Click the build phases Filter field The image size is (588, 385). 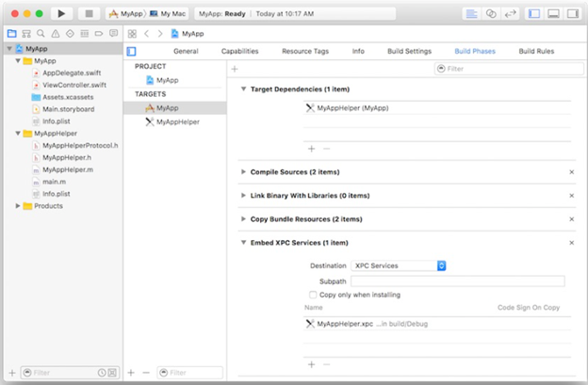click(509, 69)
